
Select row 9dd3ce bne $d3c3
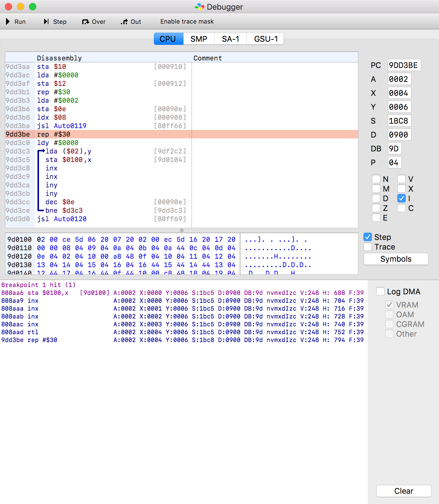pyautogui.click(x=181, y=210)
